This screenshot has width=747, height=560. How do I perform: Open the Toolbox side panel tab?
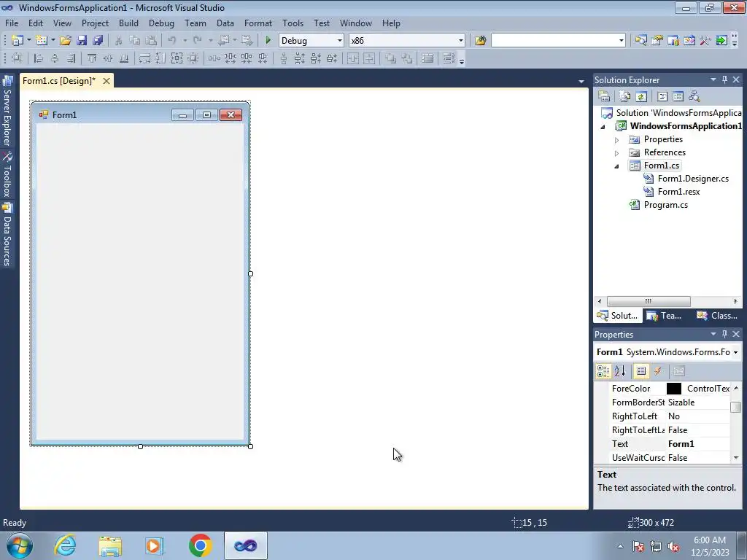pyautogui.click(x=7, y=175)
